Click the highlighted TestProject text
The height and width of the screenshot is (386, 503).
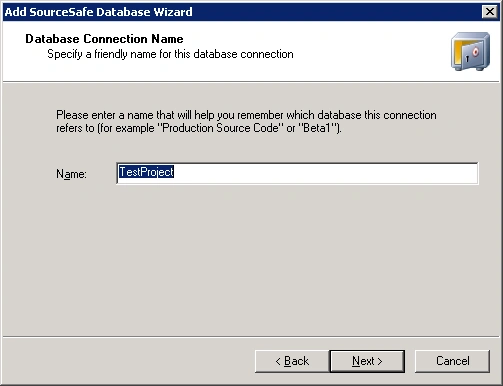(x=146, y=172)
